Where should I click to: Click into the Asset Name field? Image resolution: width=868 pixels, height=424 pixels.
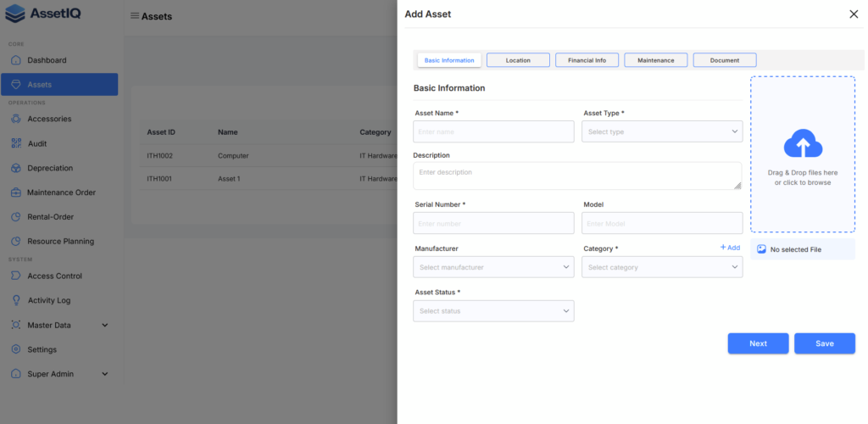tap(493, 131)
